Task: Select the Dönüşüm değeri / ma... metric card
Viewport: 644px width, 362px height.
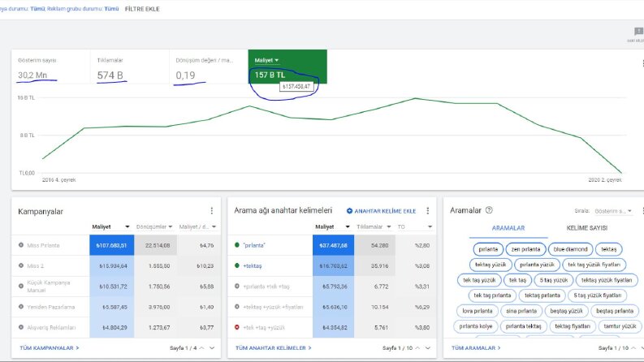Action: 208,67
